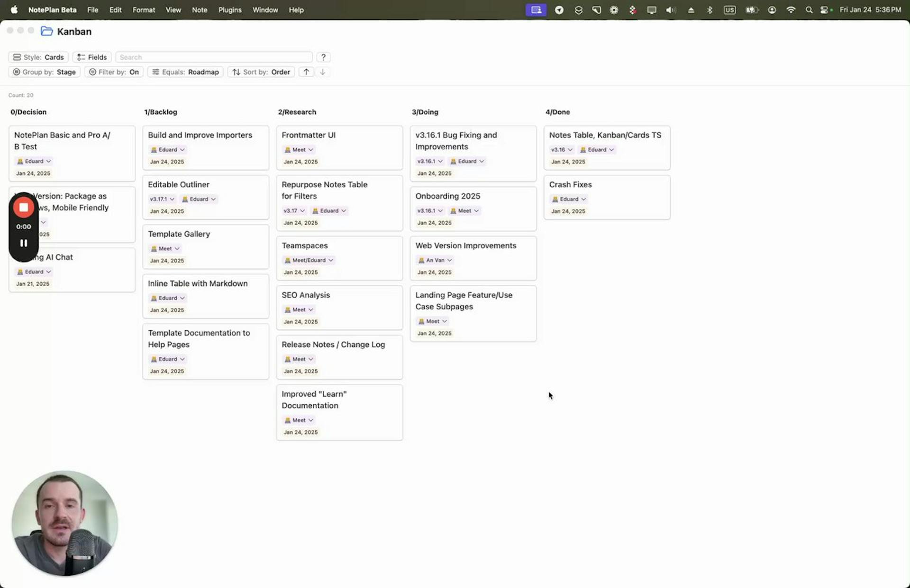Click the Group by Stage icon
Screen dimensions: 910x588
coord(17,72)
